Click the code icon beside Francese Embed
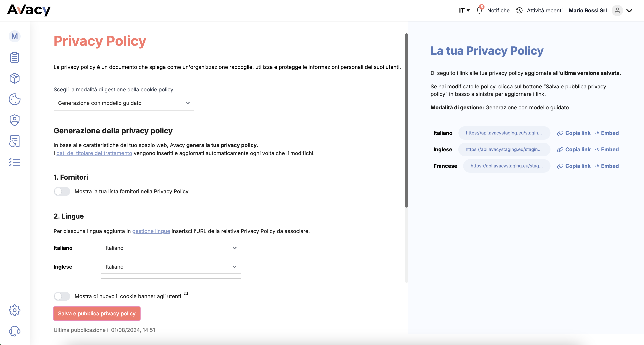 click(597, 166)
